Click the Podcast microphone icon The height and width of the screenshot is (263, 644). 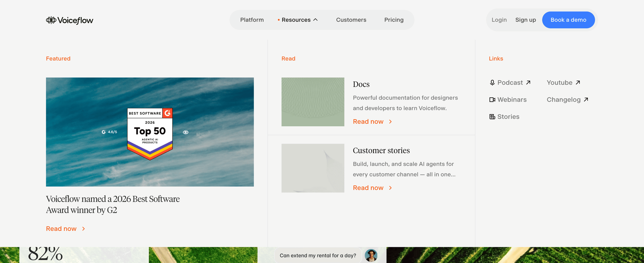tap(492, 83)
